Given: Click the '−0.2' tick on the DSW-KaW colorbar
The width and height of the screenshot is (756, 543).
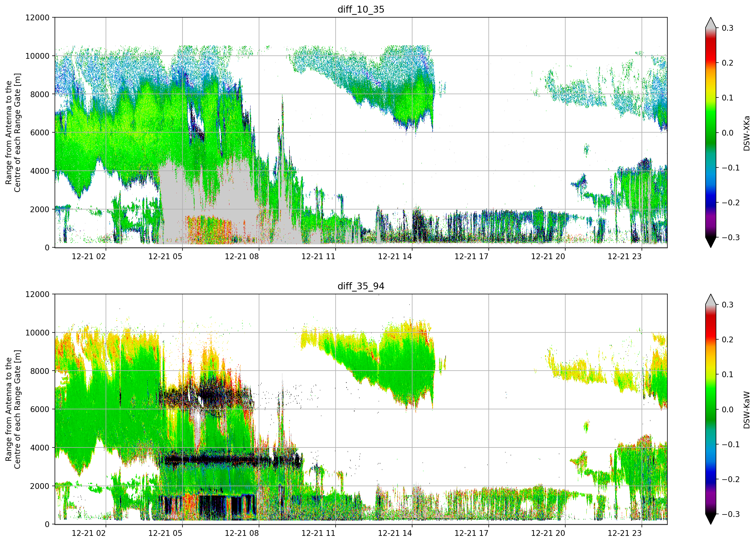Looking at the screenshot, I should pos(731,480).
